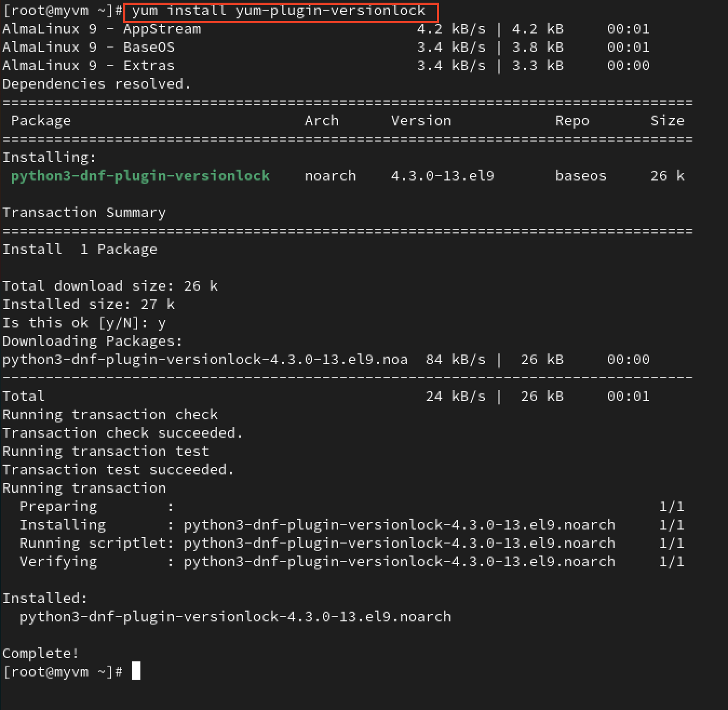Image resolution: width=728 pixels, height=710 pixels.
Task: Click the '24 kB/s' total speed value
Action: [x=456, y=396]
